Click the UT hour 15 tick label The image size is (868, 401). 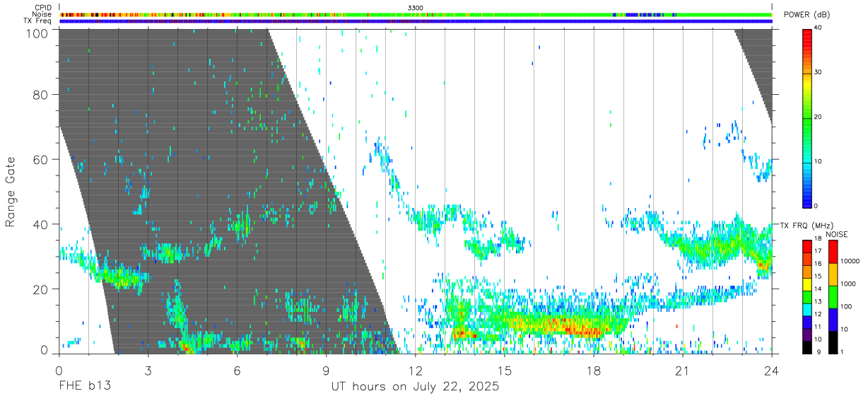[x=505, y=370]
